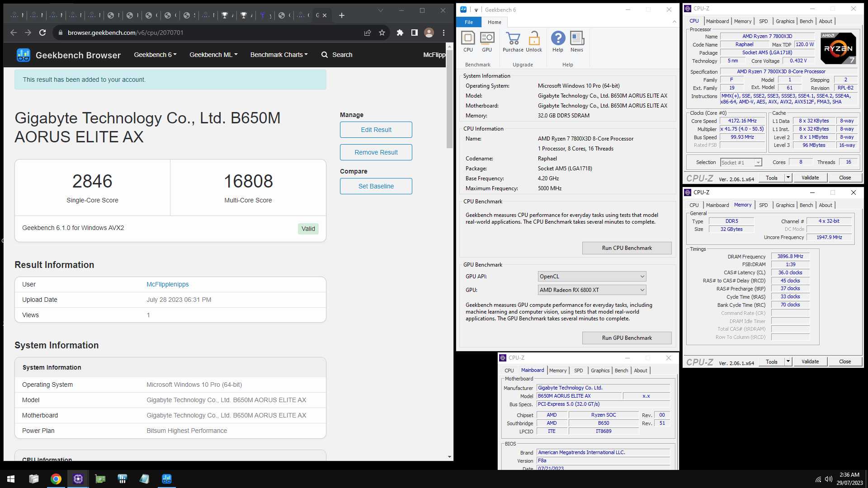Click the clock and date in taskbar

point(849,479)
